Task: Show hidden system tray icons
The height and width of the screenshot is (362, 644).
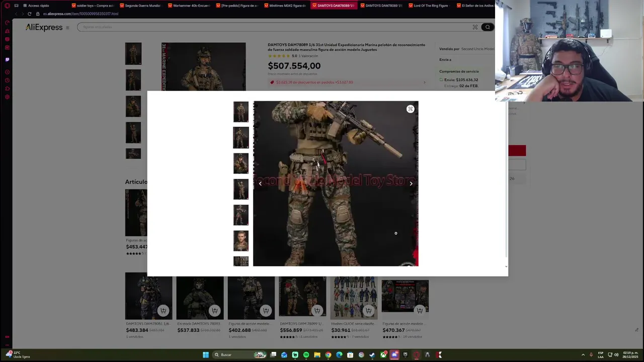Action: (x=583, y=355)
